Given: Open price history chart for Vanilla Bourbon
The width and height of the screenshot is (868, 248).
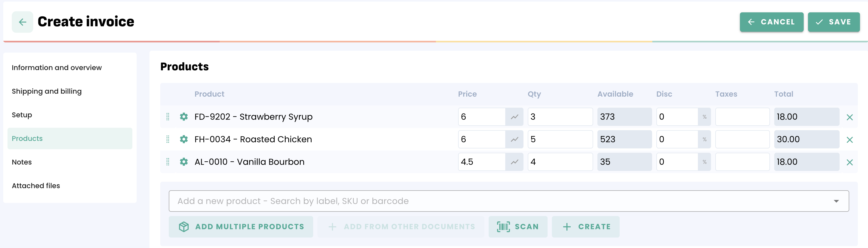Looking at the screenshot, I should point(514,162).
